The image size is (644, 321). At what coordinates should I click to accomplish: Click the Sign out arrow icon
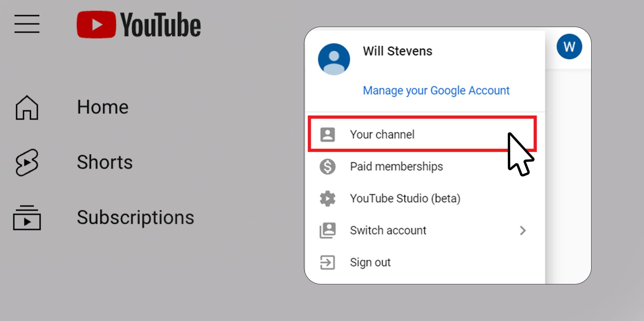[x=327, y=262]
